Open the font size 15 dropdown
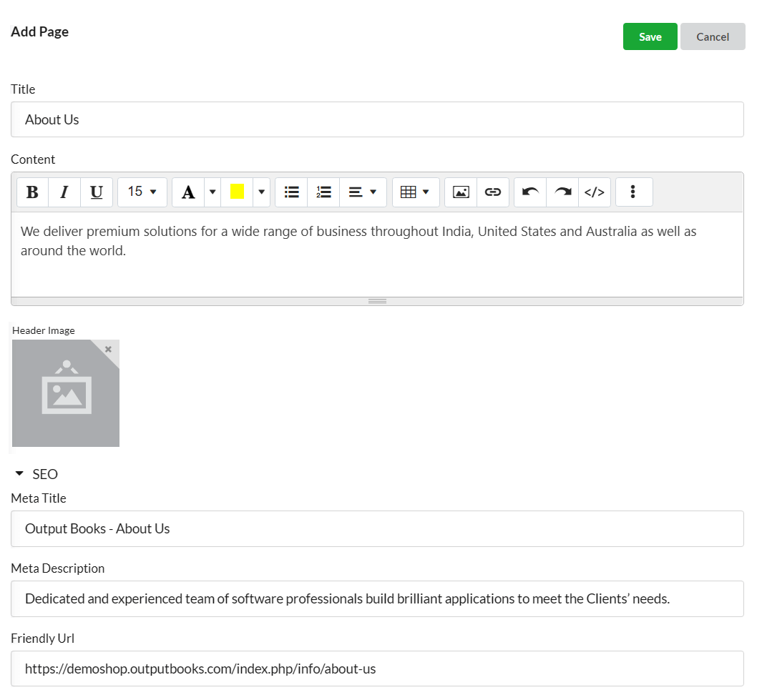This screenshot has height=700, width=762. pos(142,192)
